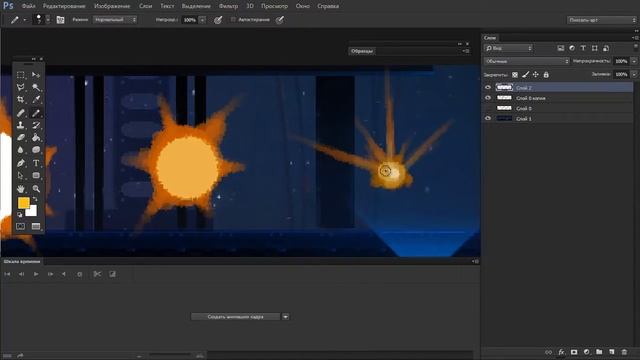The image size is (640, 360).
Task: Select the Pen tool
Action: point(20,163)
